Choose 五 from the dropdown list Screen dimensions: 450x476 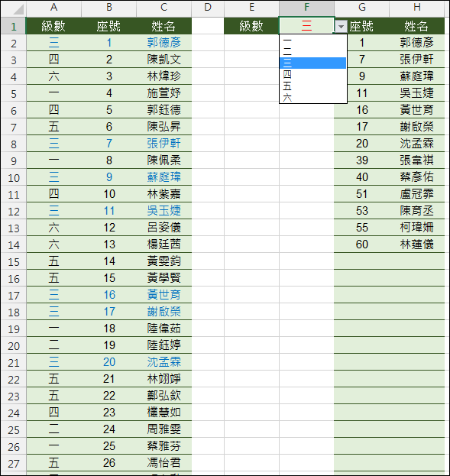pos(312,86)
